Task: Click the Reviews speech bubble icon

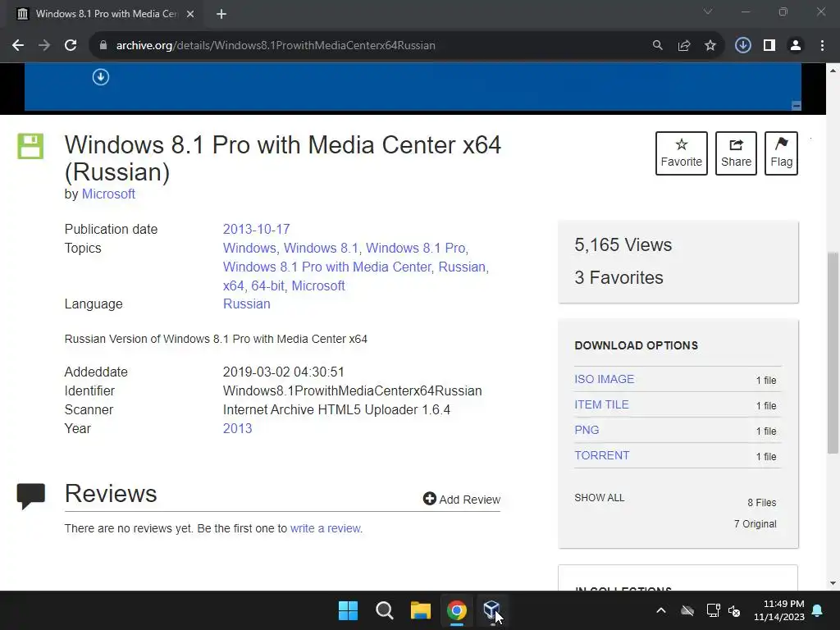Action: tap(31, 495)
